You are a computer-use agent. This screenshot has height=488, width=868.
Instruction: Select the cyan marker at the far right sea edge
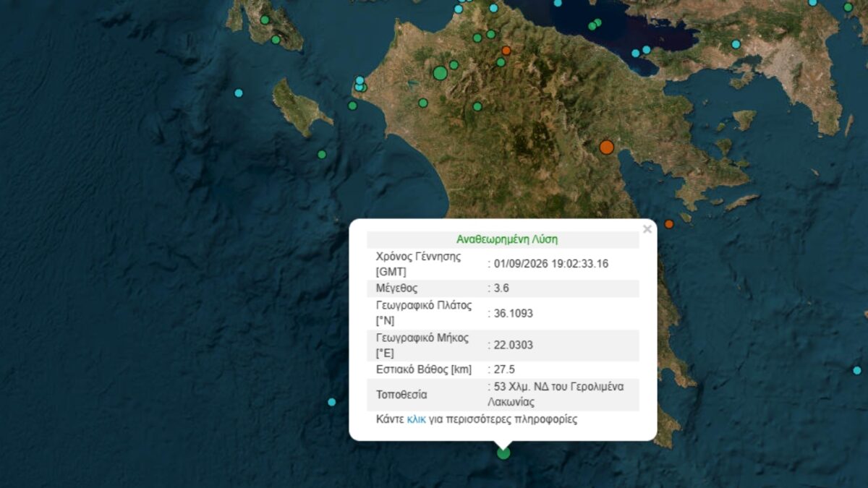tap(857, 370)
